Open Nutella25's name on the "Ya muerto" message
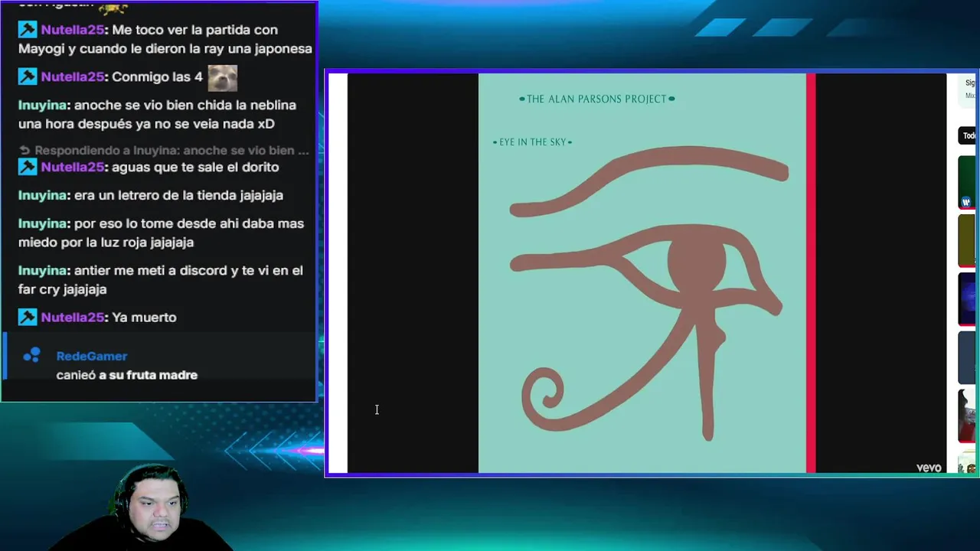This screenshot has width=980, height=551. tap(73, 317)
